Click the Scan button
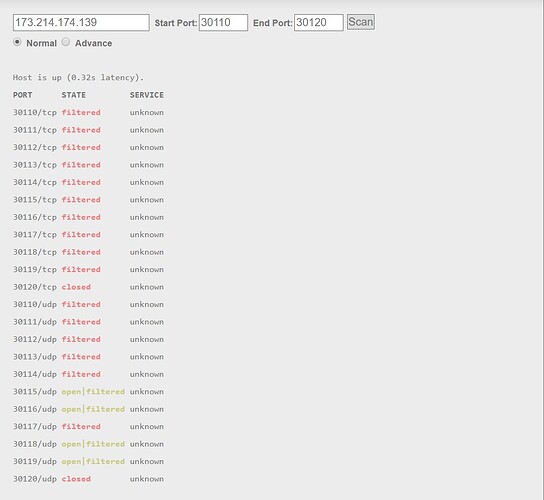This screenshot has height=500, width=544. (360, 22)
